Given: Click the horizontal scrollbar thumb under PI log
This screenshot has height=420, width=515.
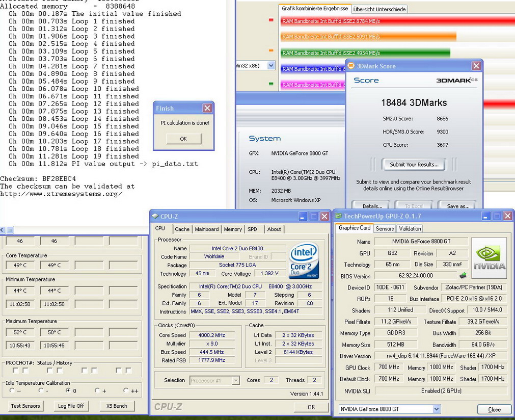Looking at the screenshot, I should point(10,230).
